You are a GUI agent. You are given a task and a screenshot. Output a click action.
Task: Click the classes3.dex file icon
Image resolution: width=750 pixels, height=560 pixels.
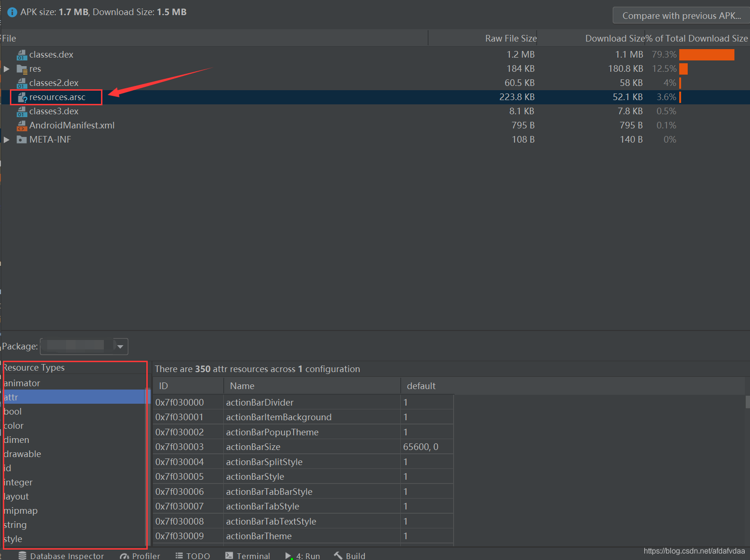point(22,111)
